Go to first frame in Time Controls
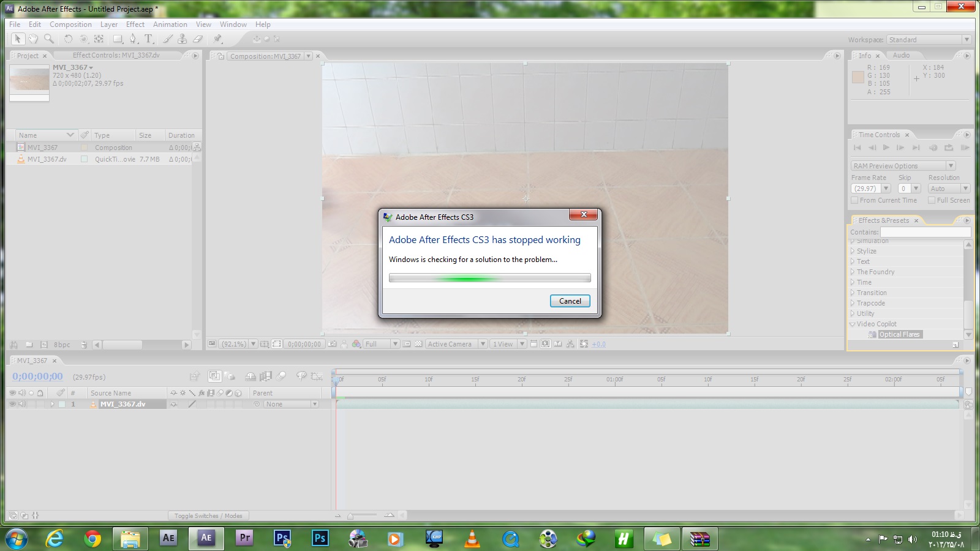 [857, 148]
